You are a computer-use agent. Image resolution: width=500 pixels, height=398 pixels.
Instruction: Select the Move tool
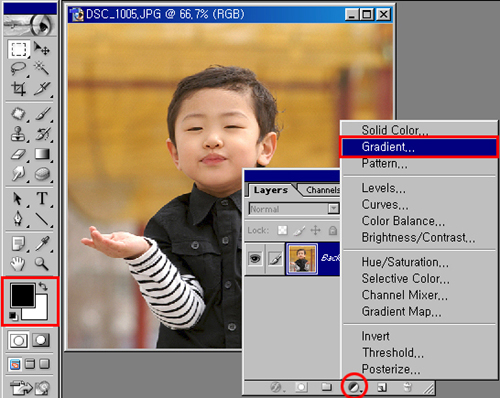point(42,49)
